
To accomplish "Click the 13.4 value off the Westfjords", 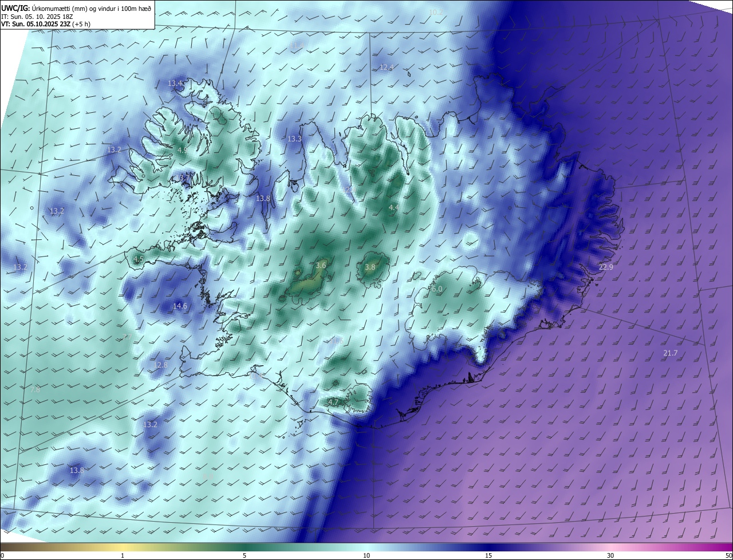I will pyautogui.click(x=175, y=84).
